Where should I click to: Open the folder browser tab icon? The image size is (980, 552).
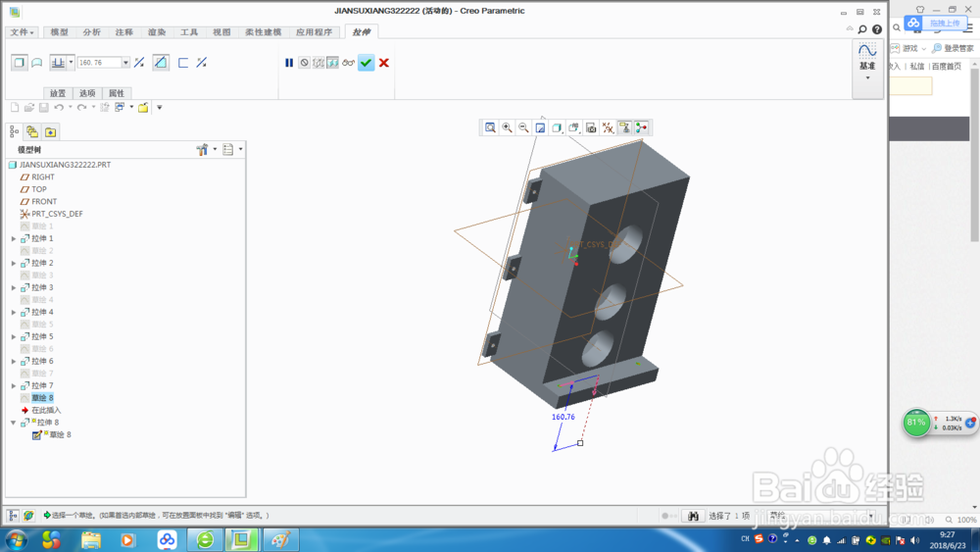32,132
